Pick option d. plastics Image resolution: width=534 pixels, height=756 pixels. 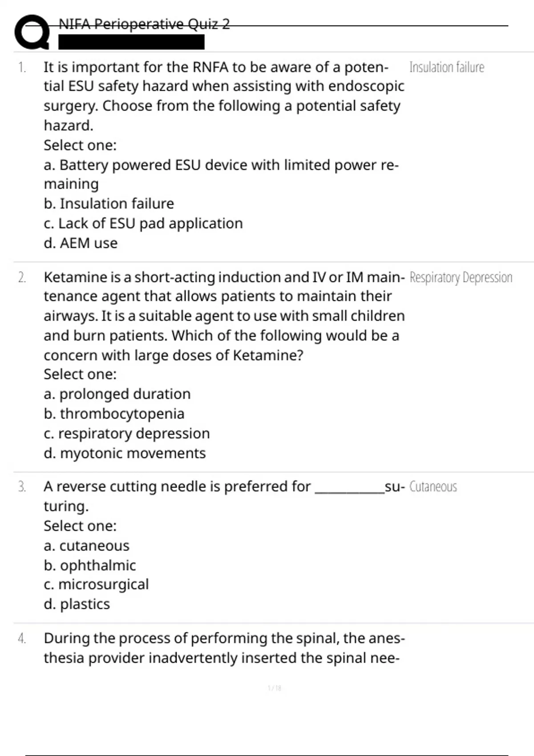(x=77, y=604)
